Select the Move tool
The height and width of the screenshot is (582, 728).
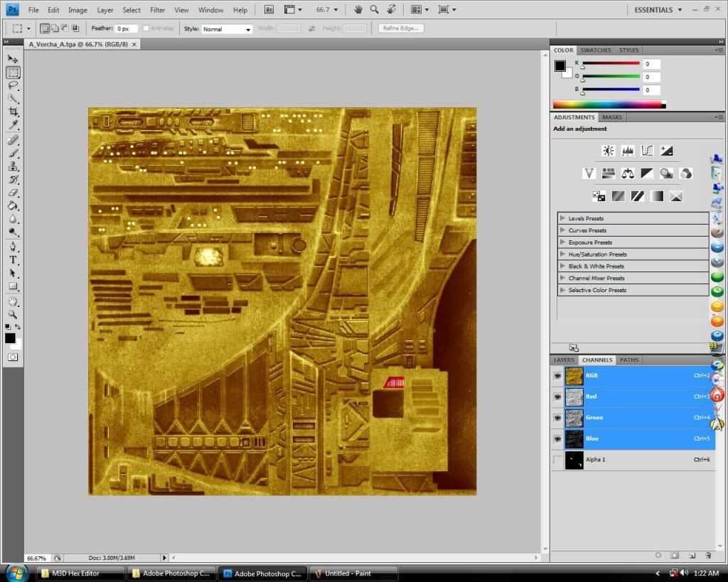point(13,59)
